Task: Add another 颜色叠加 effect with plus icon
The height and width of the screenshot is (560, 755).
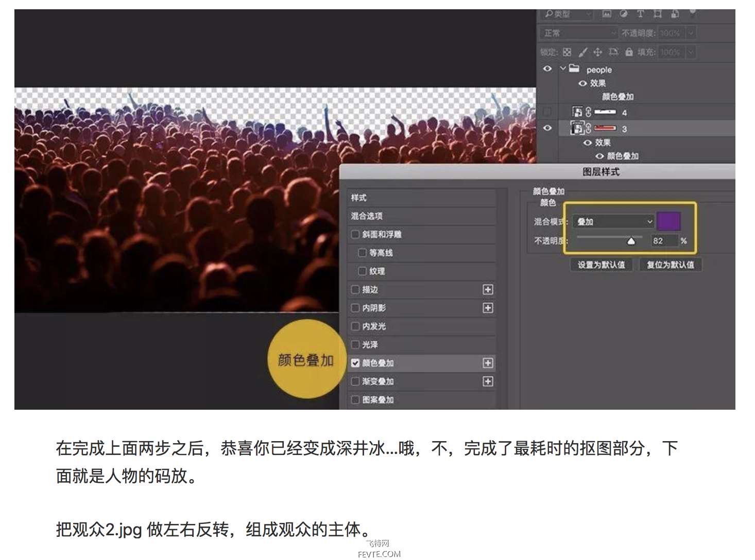Action: point(488,363)
